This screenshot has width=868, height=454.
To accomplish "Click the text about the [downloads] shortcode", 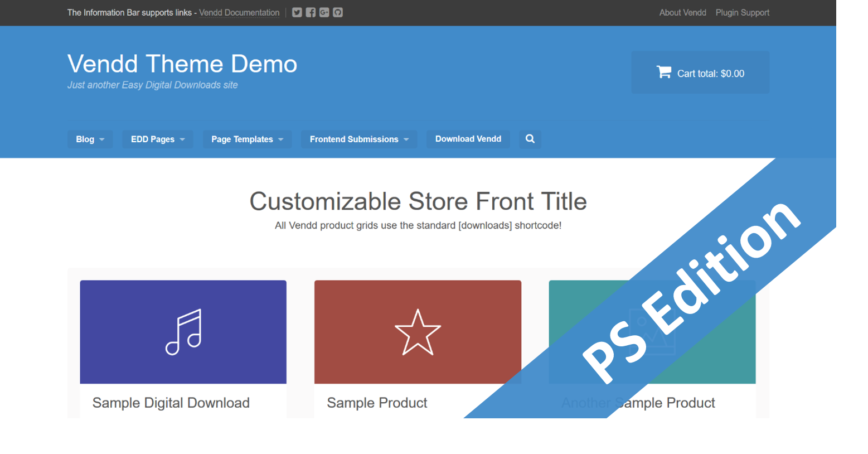I will (418, 225).
